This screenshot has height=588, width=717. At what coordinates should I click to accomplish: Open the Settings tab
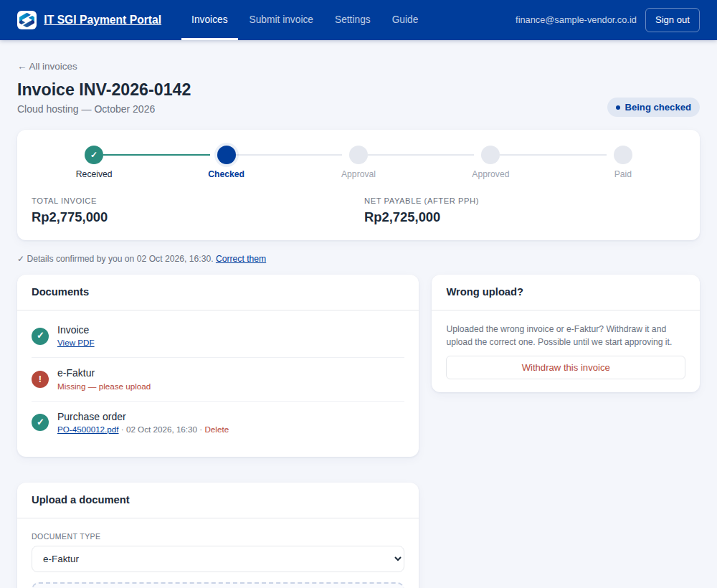353,19
